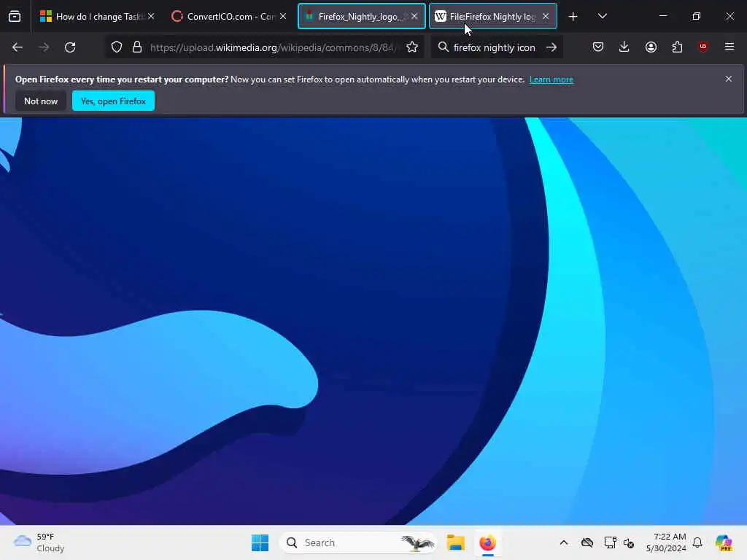Click the cloud sync-off tray icon

[x=587, y=542]
